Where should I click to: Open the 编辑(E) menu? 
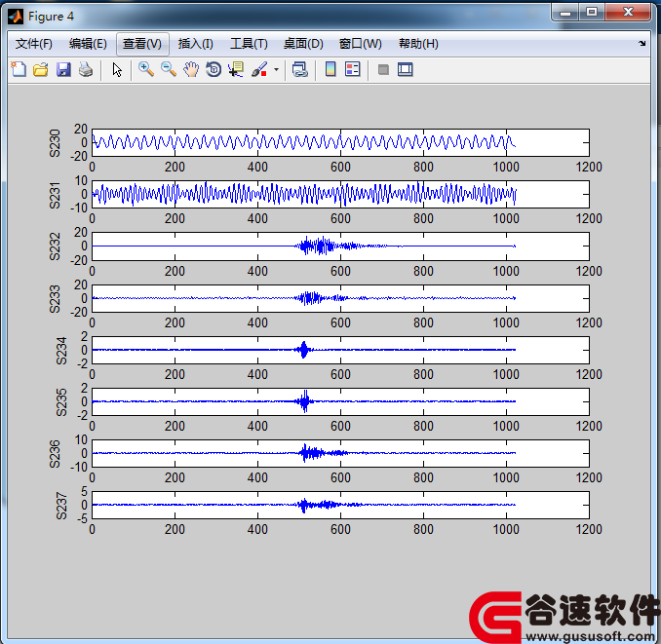click(88, 44)
